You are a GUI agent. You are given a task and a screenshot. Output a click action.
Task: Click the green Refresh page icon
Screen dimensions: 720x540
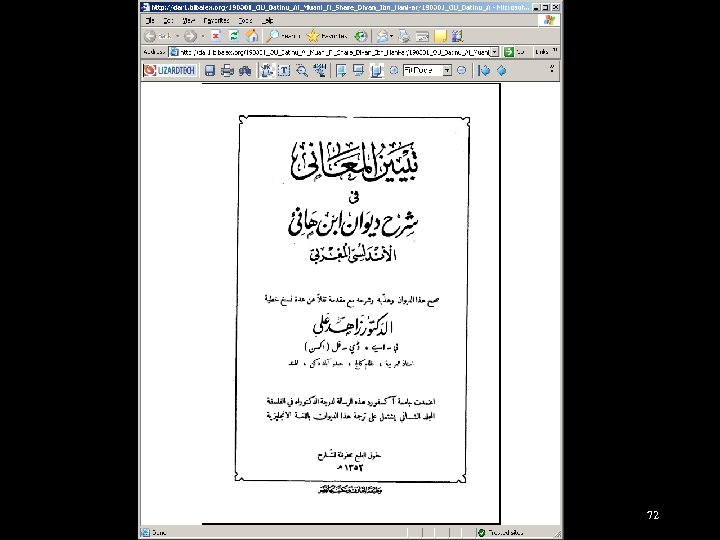click(234, 36)
